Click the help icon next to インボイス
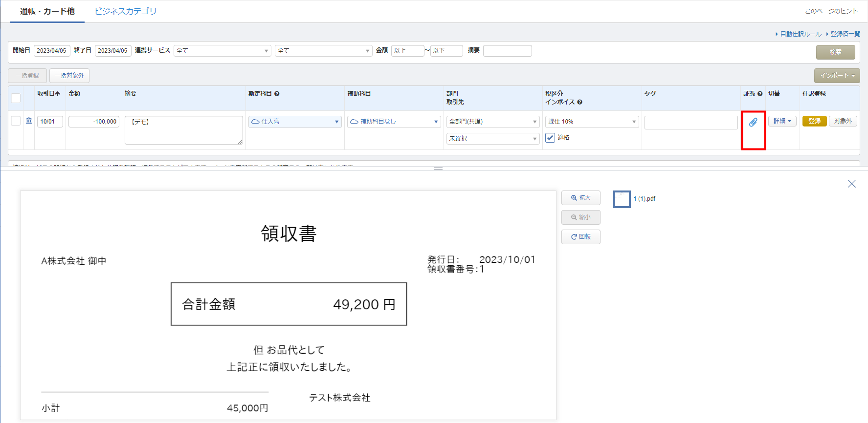 coord(579,102)
